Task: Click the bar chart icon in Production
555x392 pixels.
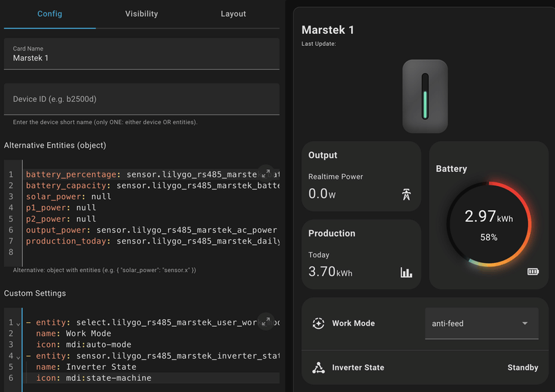Action: [x=407, y=272]
